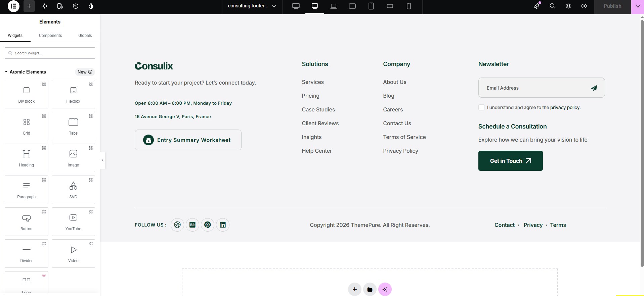The height and width of the screenshot is (296, 644).
Task: Select the desktop device view
Action: point(315,6)
